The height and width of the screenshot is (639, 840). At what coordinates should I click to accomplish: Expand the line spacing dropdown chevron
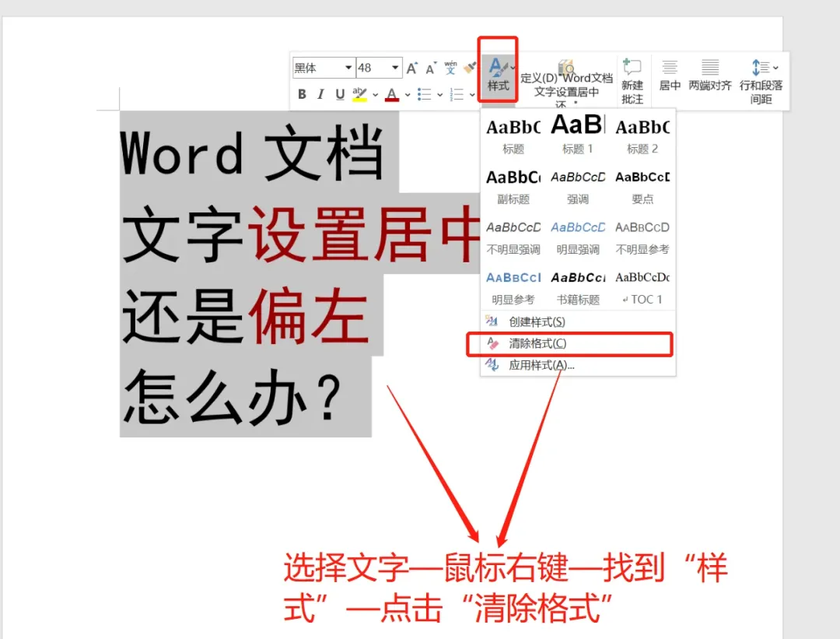[x=775, y=68]
